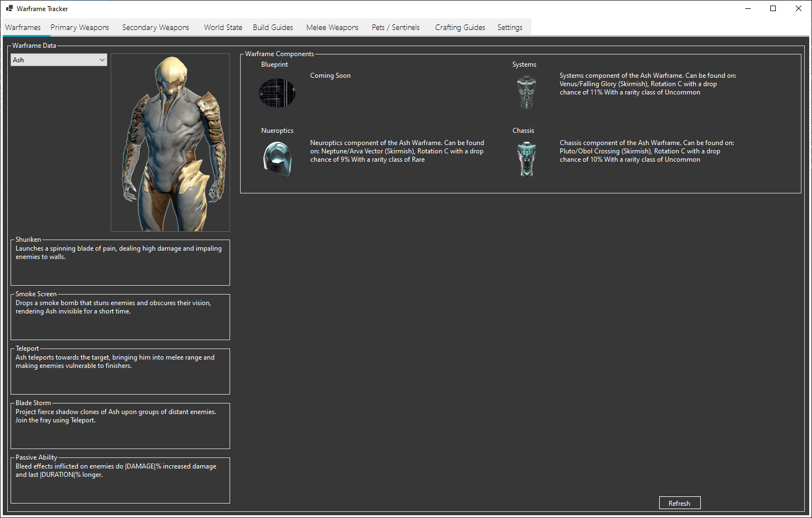Expand the Ash combo box arrow
The width and height of the screenshot is (812, 518).
[x=102, y=59]
